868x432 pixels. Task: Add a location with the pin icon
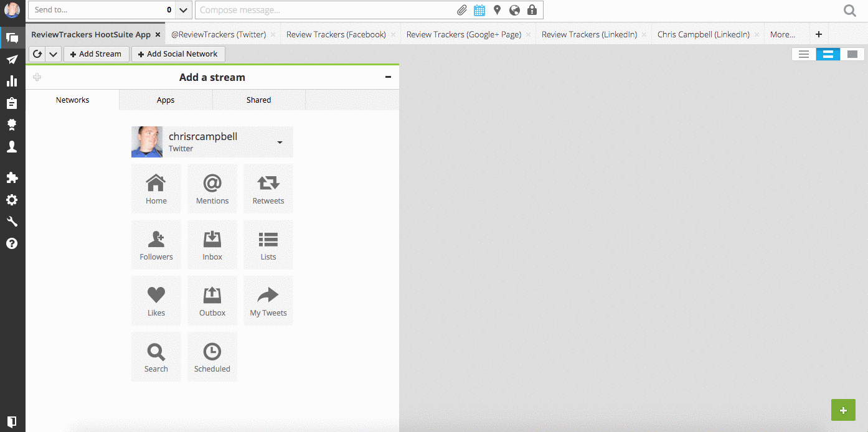tap(497, 10)
